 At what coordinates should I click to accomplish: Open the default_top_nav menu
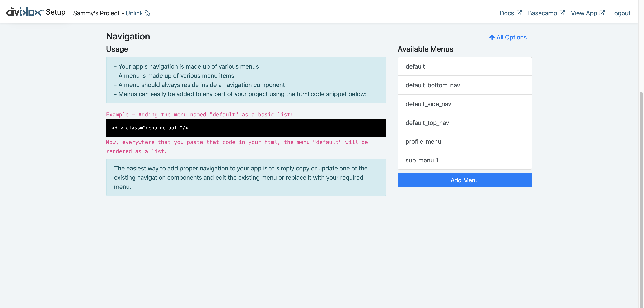464,123
